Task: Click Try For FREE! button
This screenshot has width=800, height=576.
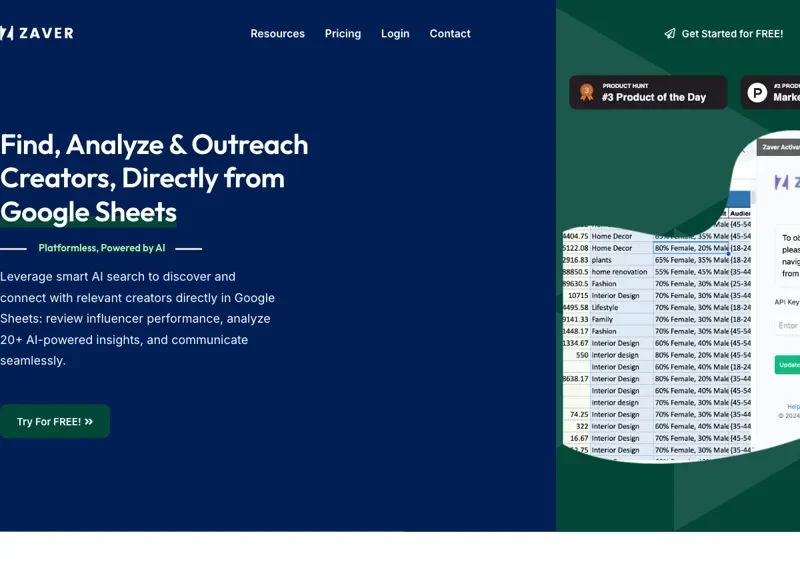Action: [x=55, y=421]
